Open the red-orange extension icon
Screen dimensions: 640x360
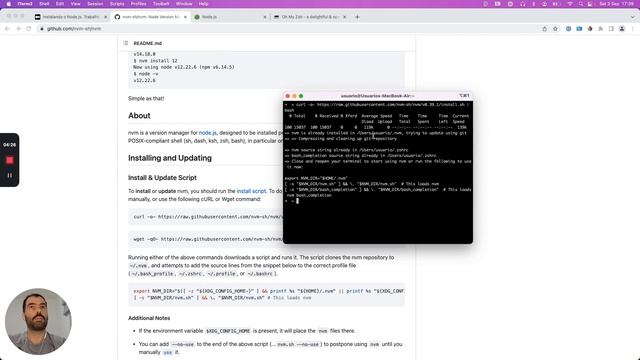click(590, 29)
